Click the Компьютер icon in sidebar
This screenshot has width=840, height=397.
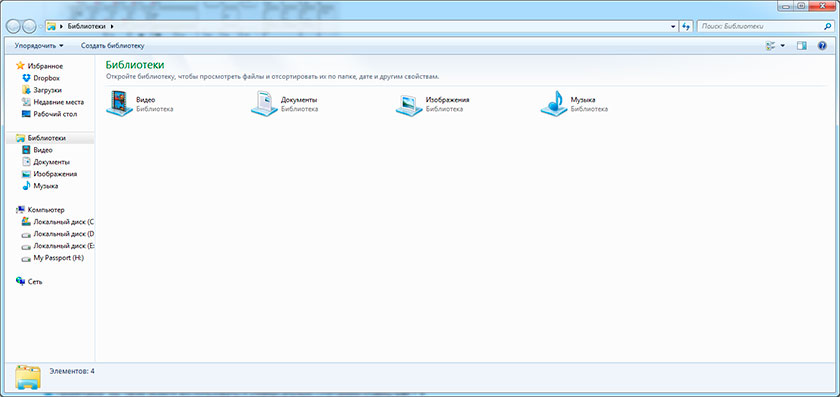pos(20,209)
